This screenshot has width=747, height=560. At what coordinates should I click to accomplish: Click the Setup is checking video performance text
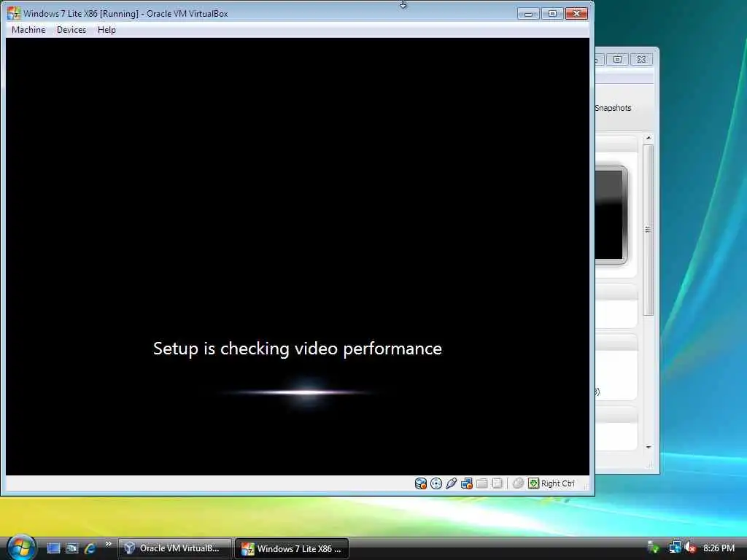[x=298, y=349]
